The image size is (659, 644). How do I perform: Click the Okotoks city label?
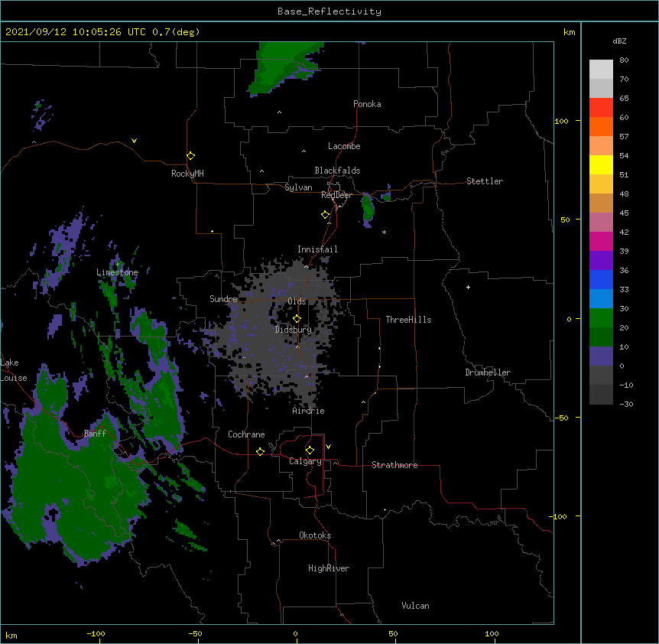coord(315,535)
